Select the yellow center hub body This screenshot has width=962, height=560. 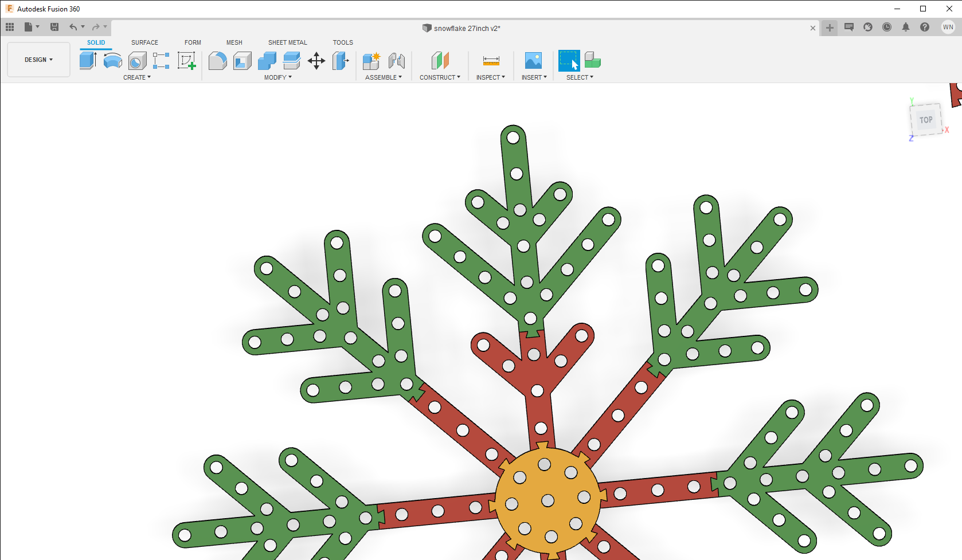tap(548, 500)
